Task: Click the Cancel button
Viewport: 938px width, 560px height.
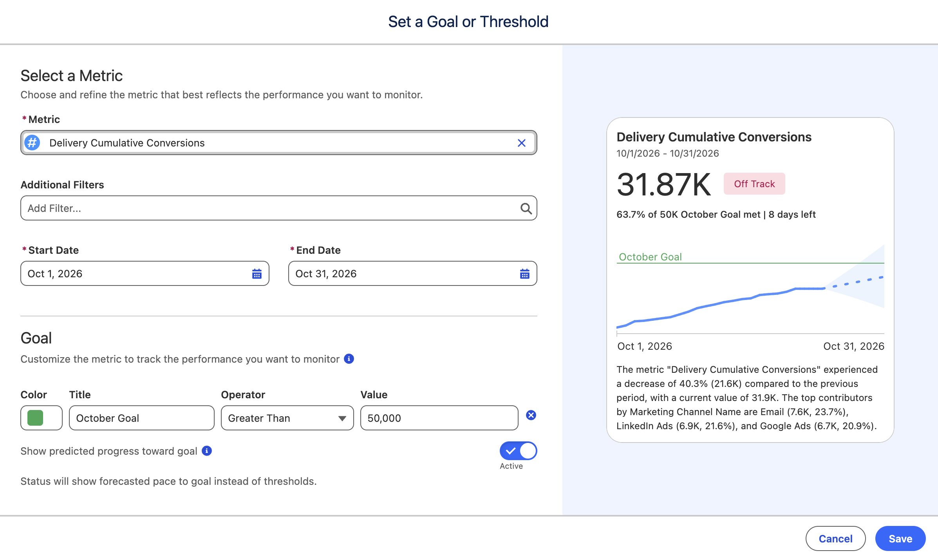Action: (835, 538)
